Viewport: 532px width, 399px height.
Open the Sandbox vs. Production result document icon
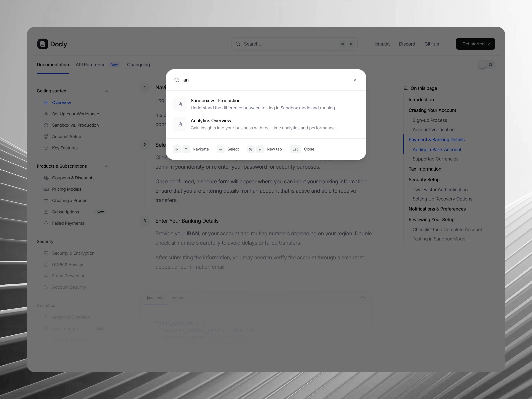point(180,104)
